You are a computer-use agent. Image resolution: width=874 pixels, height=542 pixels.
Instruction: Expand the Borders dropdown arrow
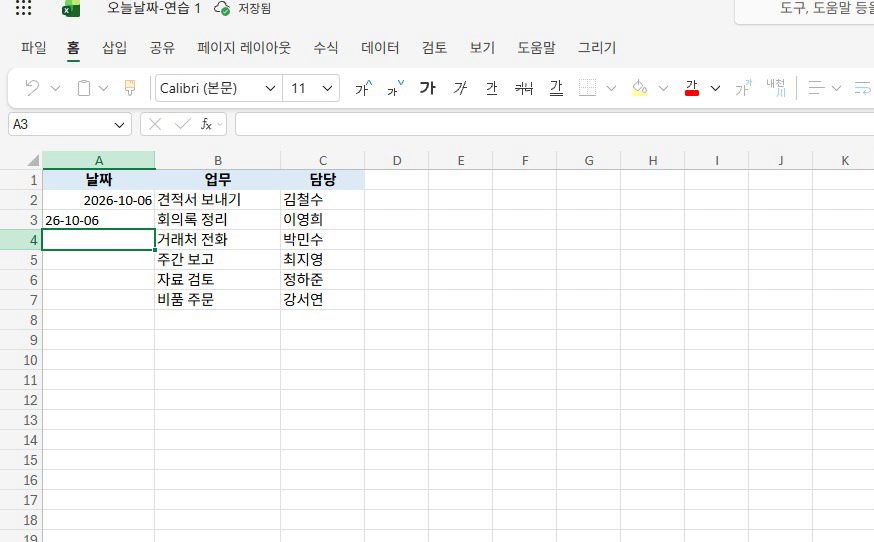611,88
